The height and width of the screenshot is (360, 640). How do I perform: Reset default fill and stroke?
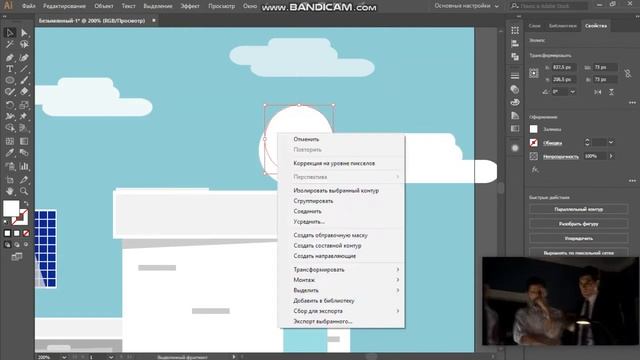[x=5, y=222]
